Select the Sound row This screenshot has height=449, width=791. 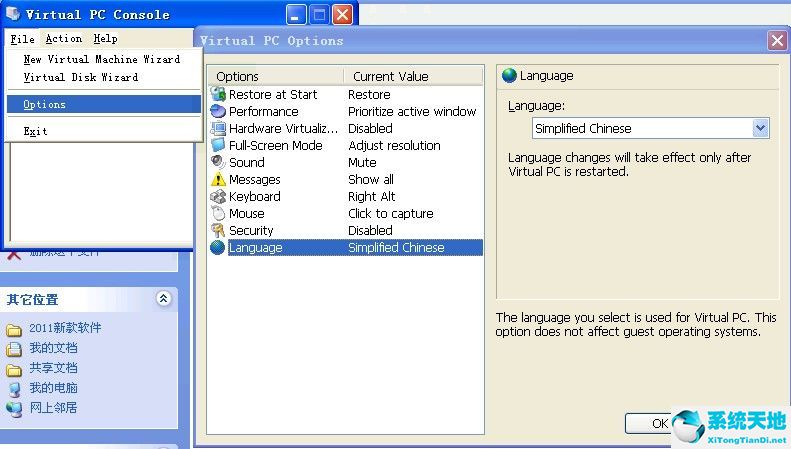pos(247,162)
